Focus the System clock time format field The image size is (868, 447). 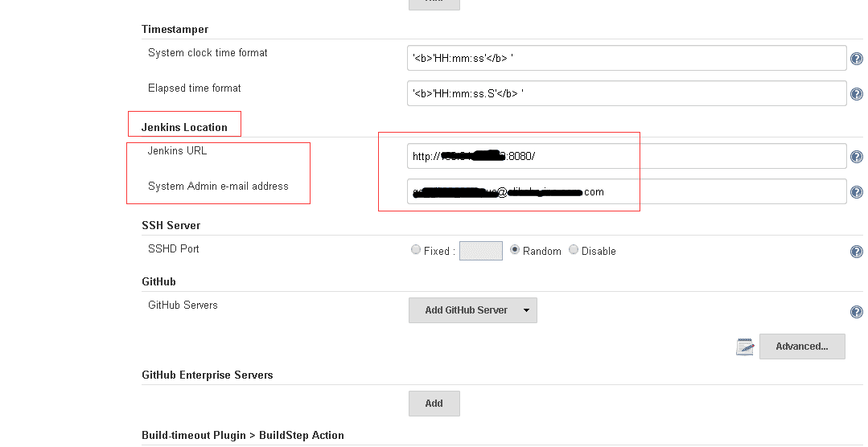tap(627, 58)
